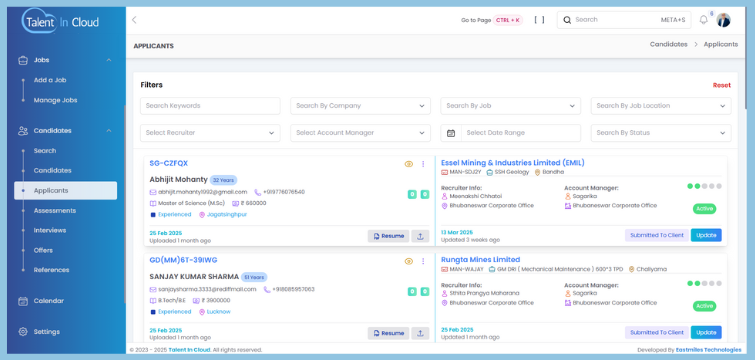Click Update for Essel Mining application
This screenshot has width=755, height=360.
point(706,235)
